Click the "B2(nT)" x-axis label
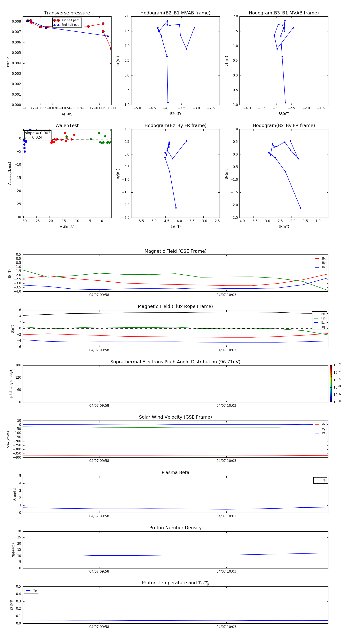This screenshot has height=644, width=351. pyautogui.click(x=175, y=114)
